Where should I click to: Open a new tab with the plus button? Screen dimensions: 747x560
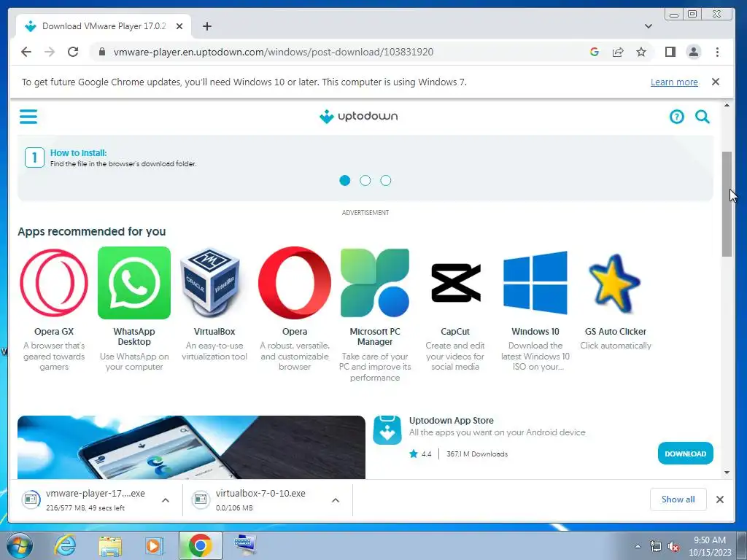point(206,26)
